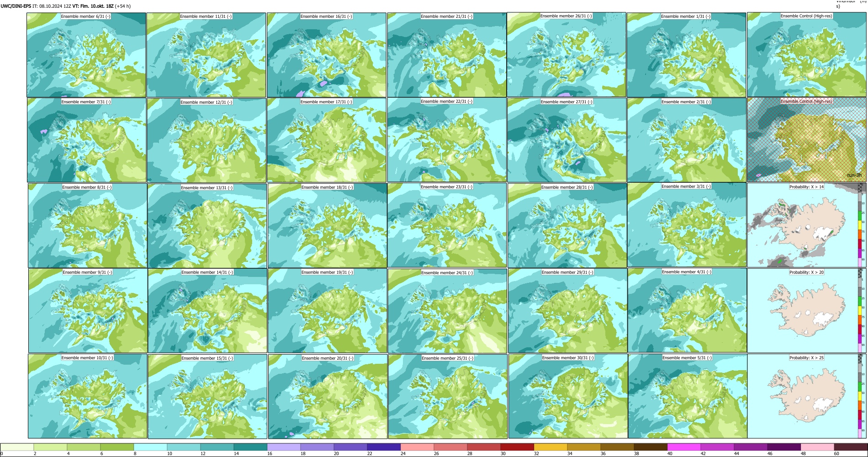Pick the pale pink 48–60 legend swatch
Viewport: 868px width, 457px height.
[817, 447]
